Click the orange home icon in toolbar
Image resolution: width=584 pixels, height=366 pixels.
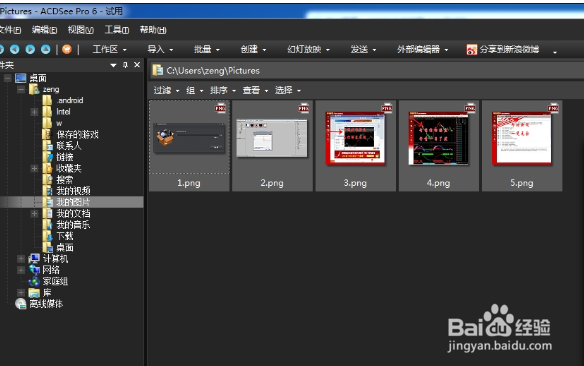[67, 49]
